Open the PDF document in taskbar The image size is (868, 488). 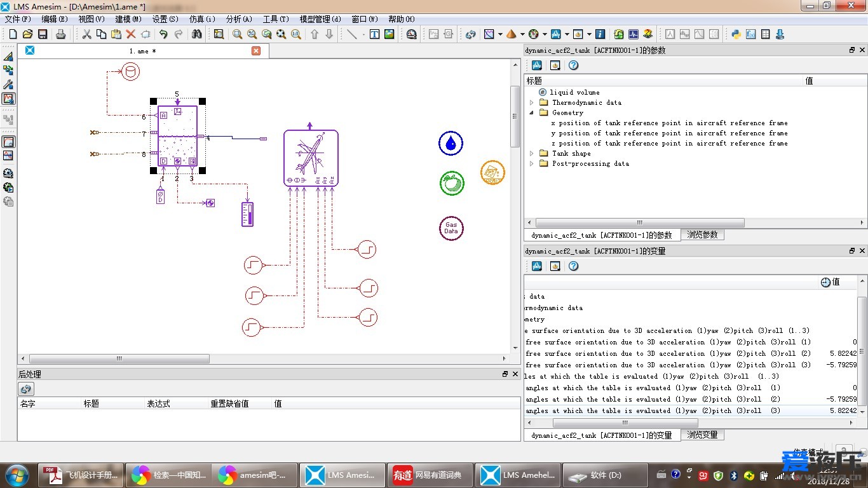click(82, 475)
